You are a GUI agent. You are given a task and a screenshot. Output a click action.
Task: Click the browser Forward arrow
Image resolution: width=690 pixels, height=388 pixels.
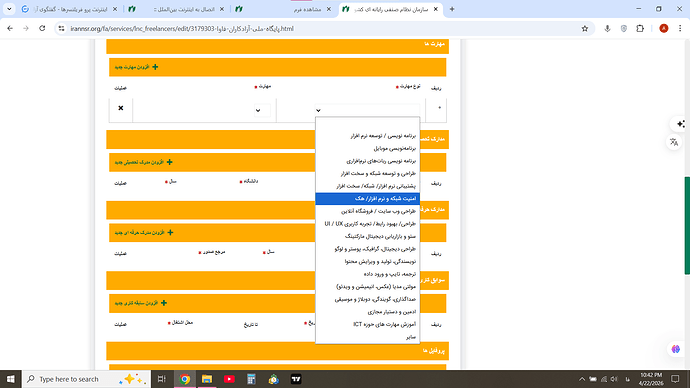click(26, 29)
